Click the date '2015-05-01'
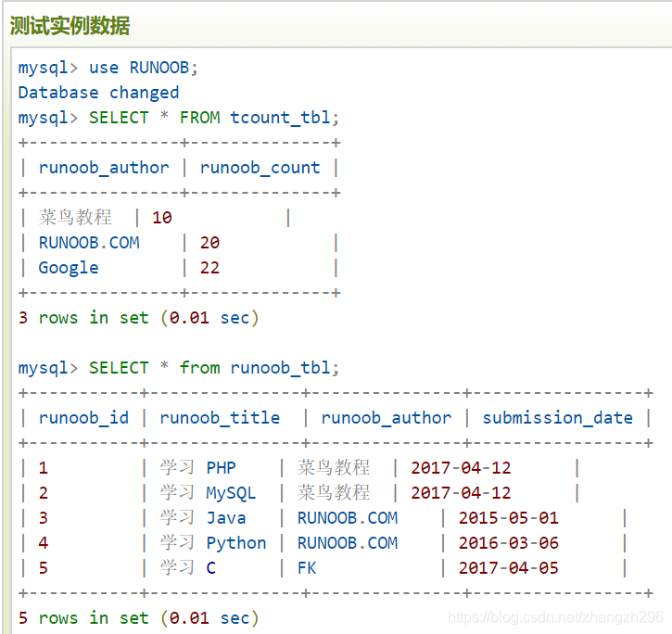This screenshot has height=634, width=672. [509, 518]
